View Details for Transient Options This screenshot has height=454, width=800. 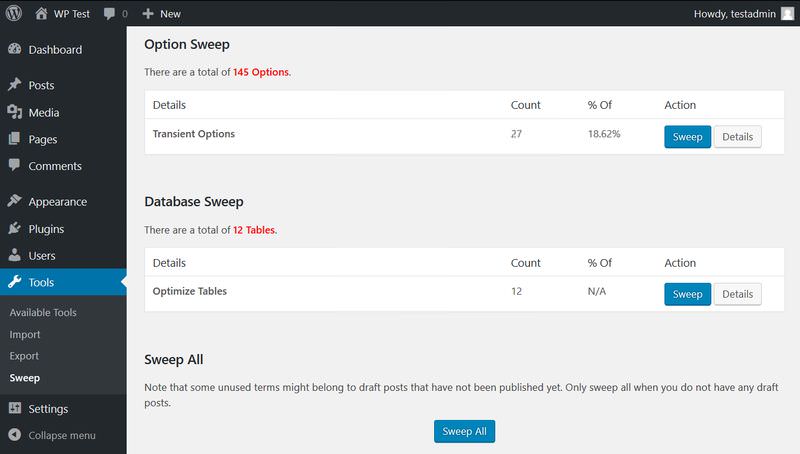click(738, 137)
